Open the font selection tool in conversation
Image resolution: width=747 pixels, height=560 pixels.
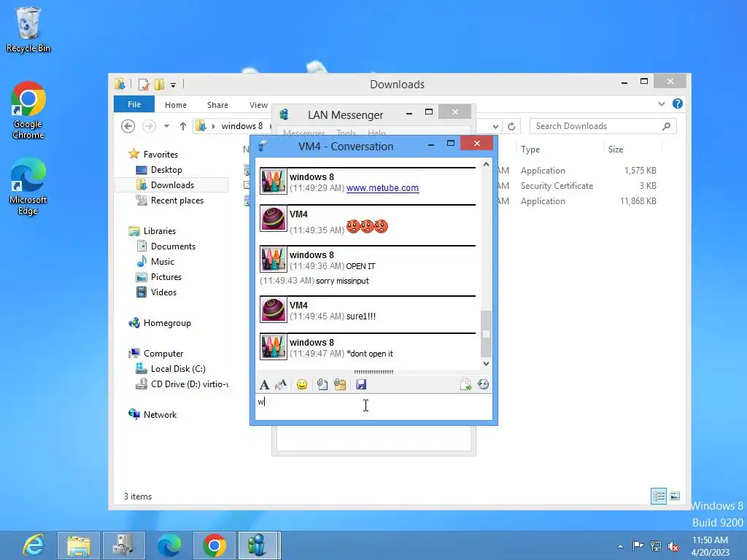264,384
